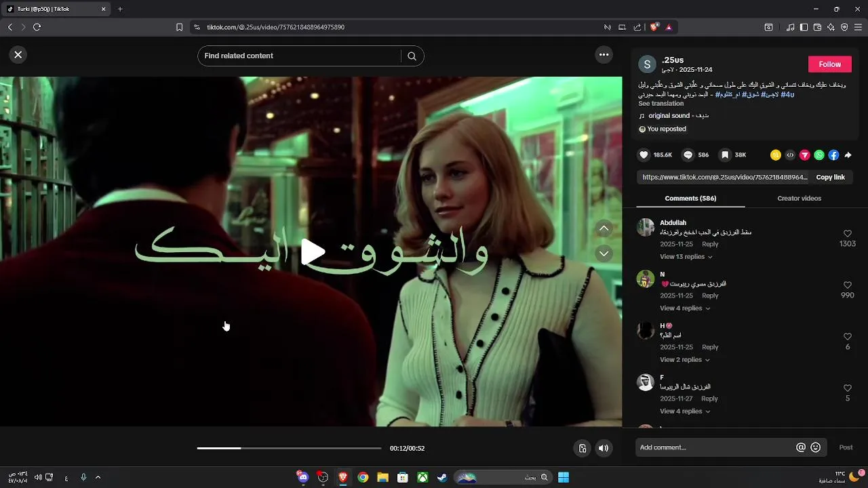The height and width of the screenshot is (488, 868).
Task: Like H's comment with the 6 heart
Action: 848,337
